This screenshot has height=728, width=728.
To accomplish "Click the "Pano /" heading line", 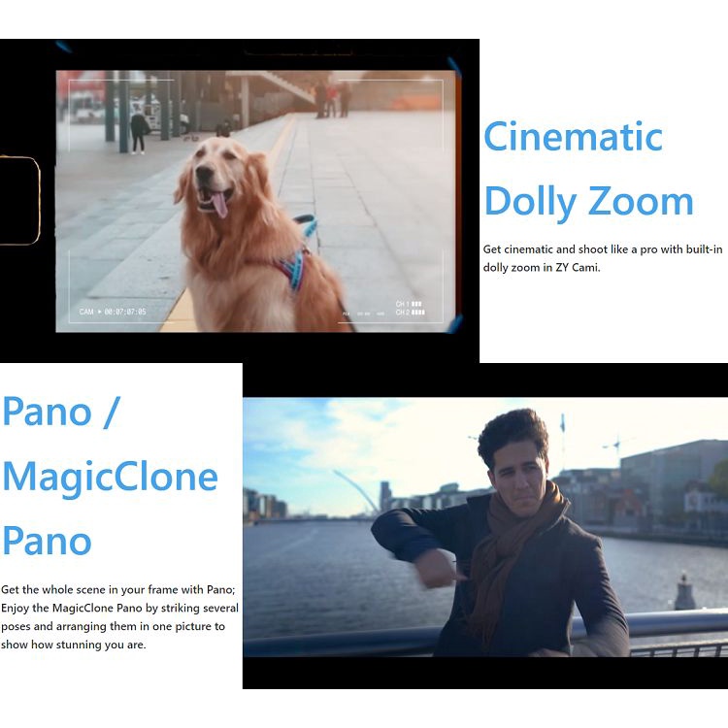I will coord(61,412).
